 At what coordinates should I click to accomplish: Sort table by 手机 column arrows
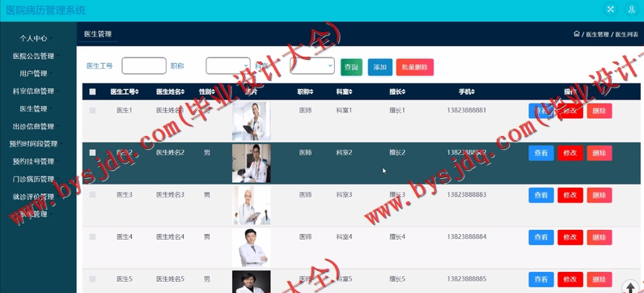[x=472, y=92]
